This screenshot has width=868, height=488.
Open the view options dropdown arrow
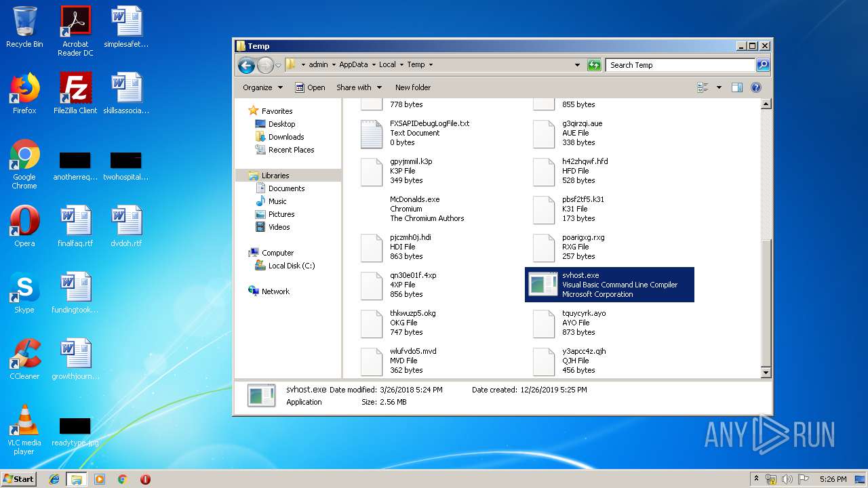719,87
